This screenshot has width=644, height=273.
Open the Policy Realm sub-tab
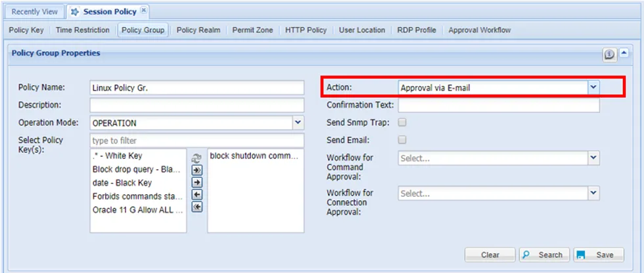click(x=198, y=30)
